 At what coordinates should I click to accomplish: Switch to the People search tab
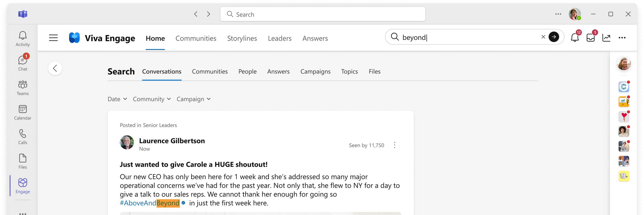pyautogui.click(x=247, y=71)
